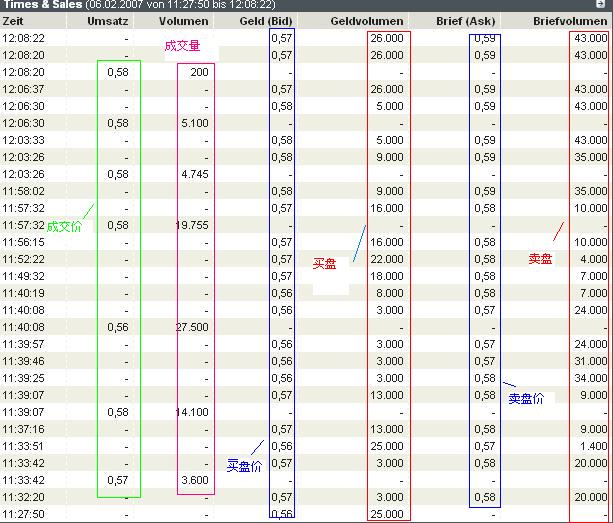This screenshot has height=523, width=613.
Task: Sort by the Zeit column header
Action: 13,21
